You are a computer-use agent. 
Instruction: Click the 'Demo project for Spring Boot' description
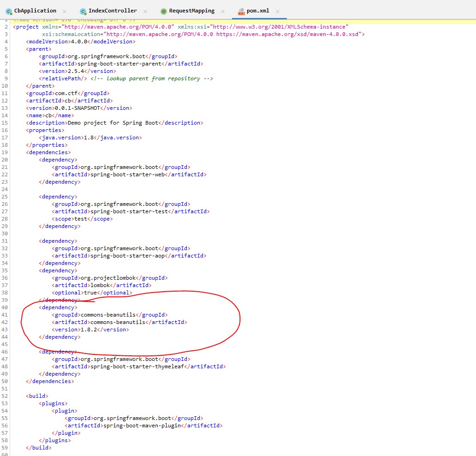113,123
